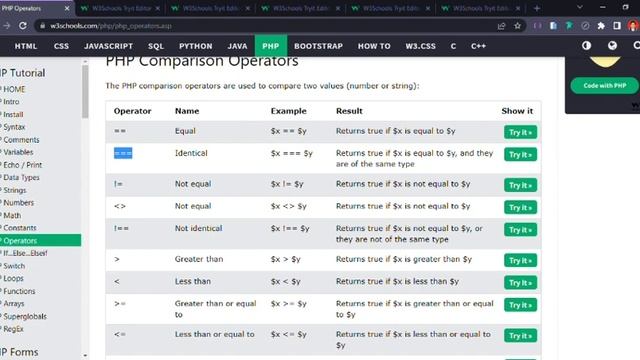This screenshot has width=640, height=360.
Task: Open the Chrome extensions puzzle icon
Action: point(601,26)
